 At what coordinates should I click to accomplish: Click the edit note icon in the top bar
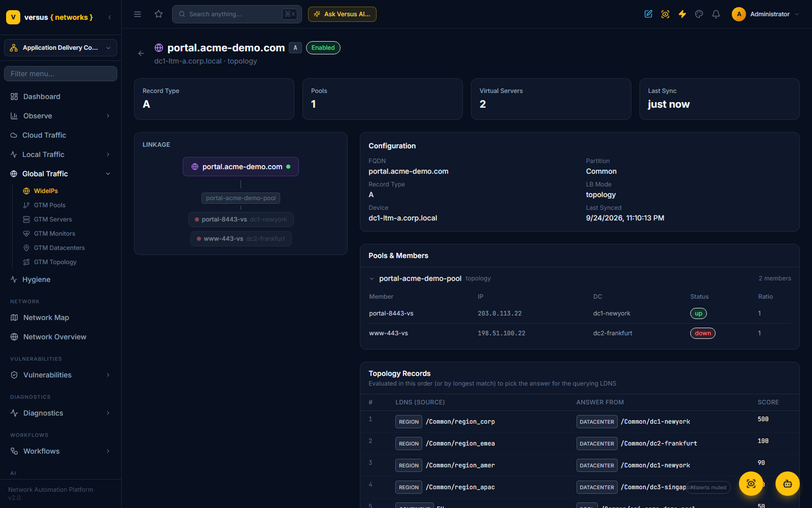[649, 14]
